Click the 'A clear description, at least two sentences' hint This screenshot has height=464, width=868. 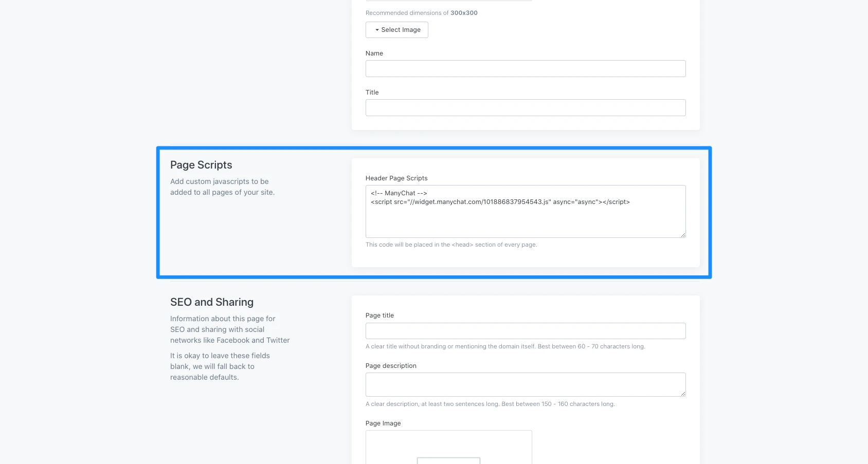tap(490, 404)
